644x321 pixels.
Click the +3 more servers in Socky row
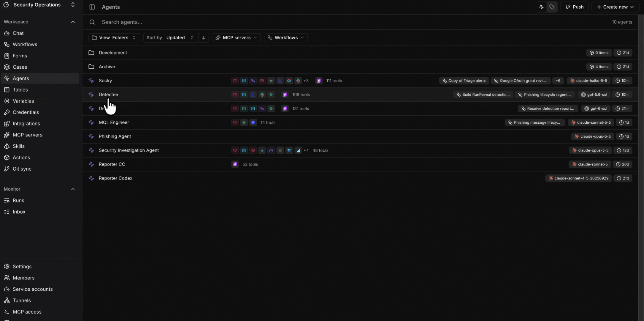306,81
